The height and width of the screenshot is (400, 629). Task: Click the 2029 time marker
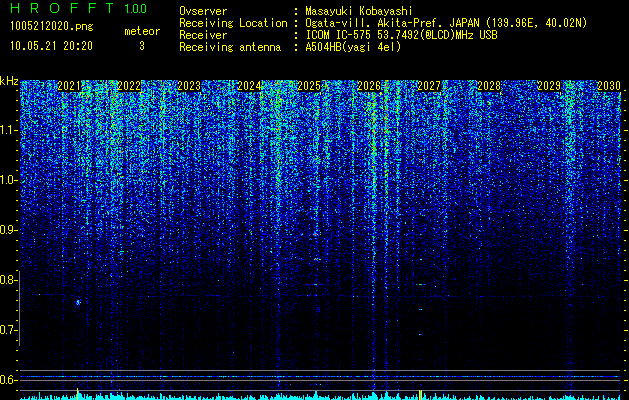(549, 86)
